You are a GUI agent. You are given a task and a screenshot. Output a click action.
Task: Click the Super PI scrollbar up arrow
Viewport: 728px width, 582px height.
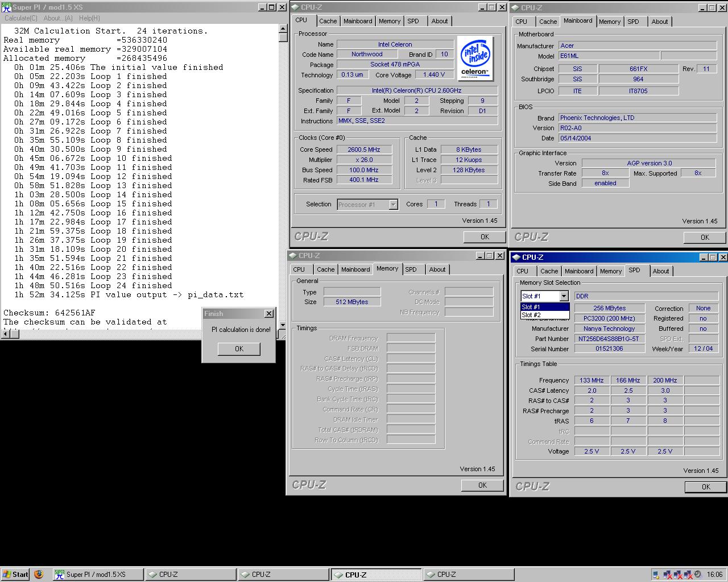283,28
